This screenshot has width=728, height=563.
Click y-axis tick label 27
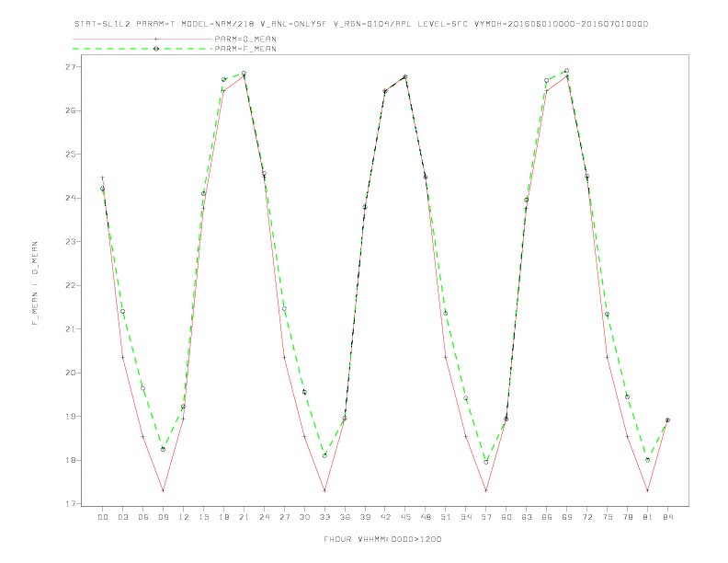tap(71, 67)
